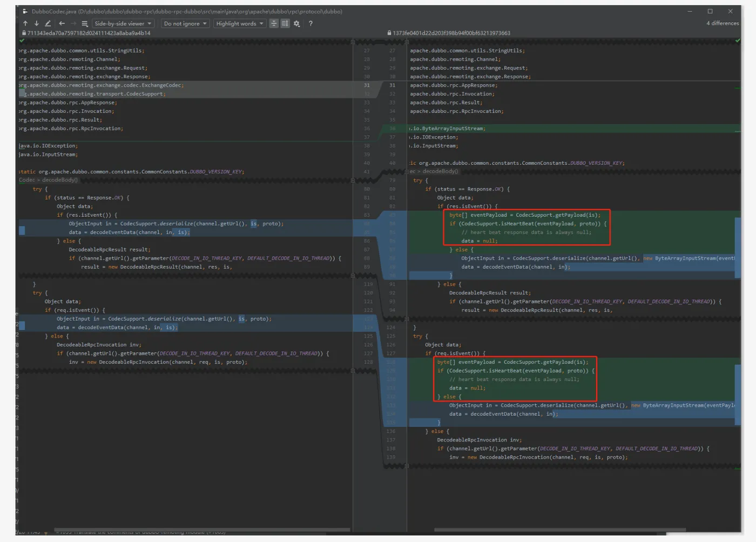Click green change marker on right error stripe near line 36

pyautogui.click(x=738, y=131)
